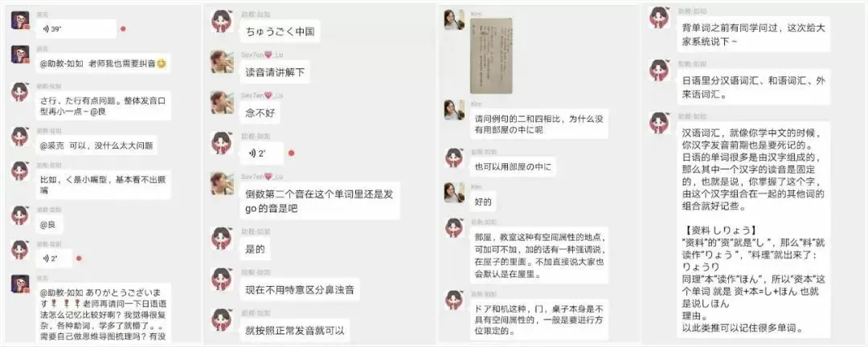Play the 39-second voice message
The image size is (868, 347).
coord(76,29)
